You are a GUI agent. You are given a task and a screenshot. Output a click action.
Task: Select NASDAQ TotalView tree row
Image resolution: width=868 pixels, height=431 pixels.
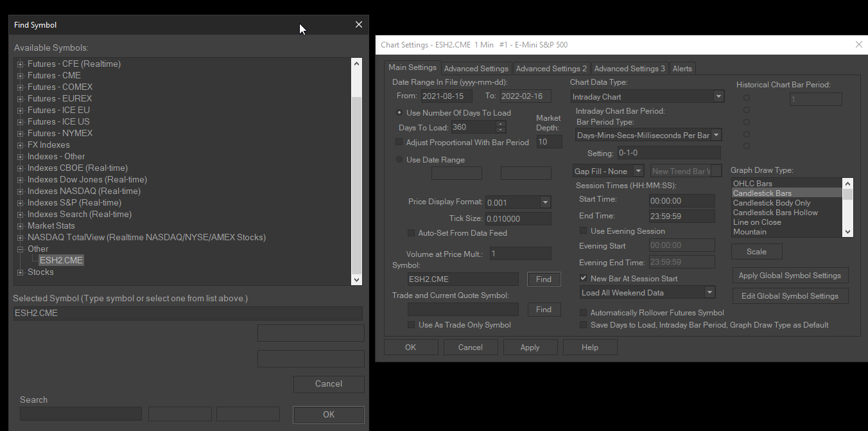click(x=146, y=237)
